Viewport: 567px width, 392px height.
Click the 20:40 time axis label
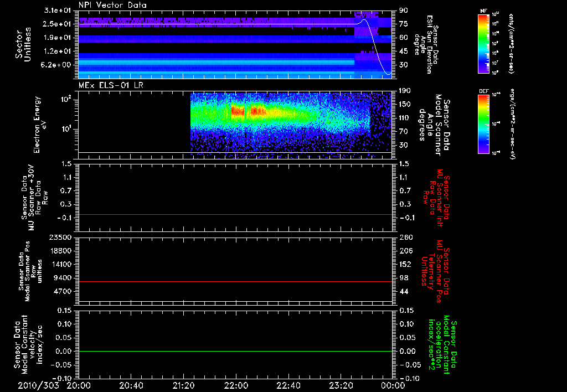(x=131, y=386)
